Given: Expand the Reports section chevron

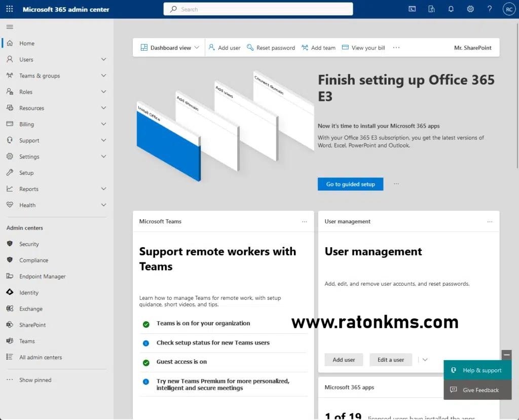Looking at the screenshot, I should [x=103, y=188].
